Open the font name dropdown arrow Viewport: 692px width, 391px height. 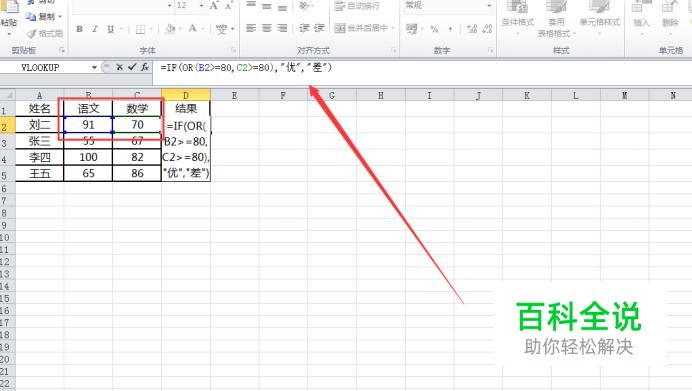170,6
